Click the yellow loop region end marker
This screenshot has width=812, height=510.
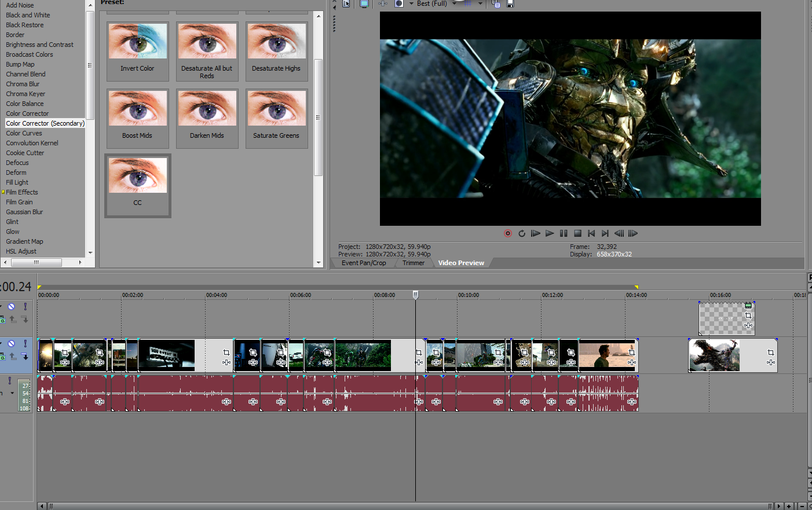coord(637,287)
